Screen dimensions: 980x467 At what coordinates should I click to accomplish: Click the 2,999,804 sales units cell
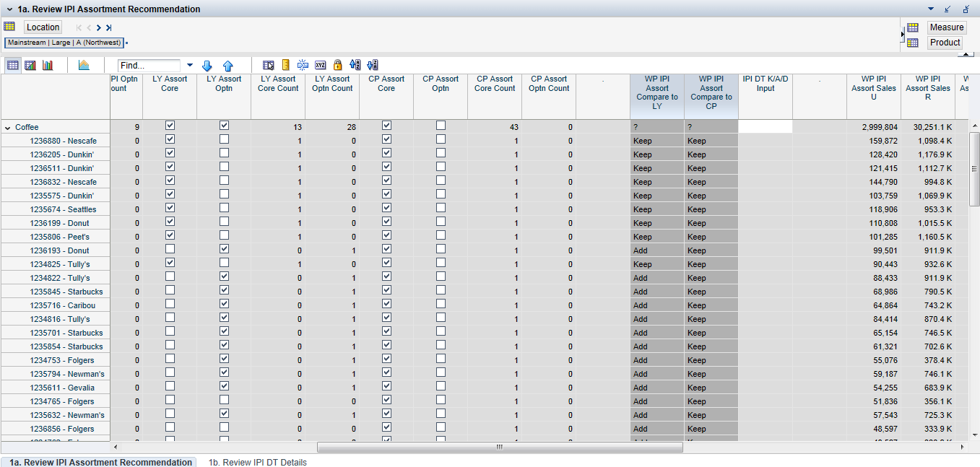point(874,127)
